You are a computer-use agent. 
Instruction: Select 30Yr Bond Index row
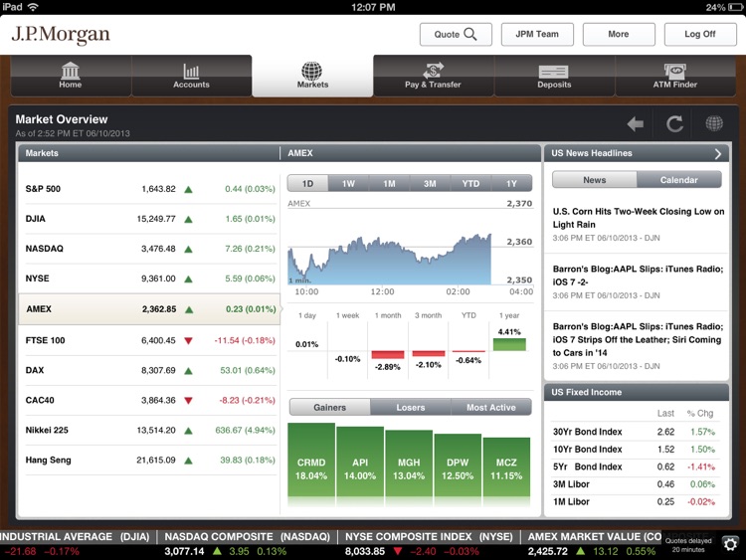[636, 432]
